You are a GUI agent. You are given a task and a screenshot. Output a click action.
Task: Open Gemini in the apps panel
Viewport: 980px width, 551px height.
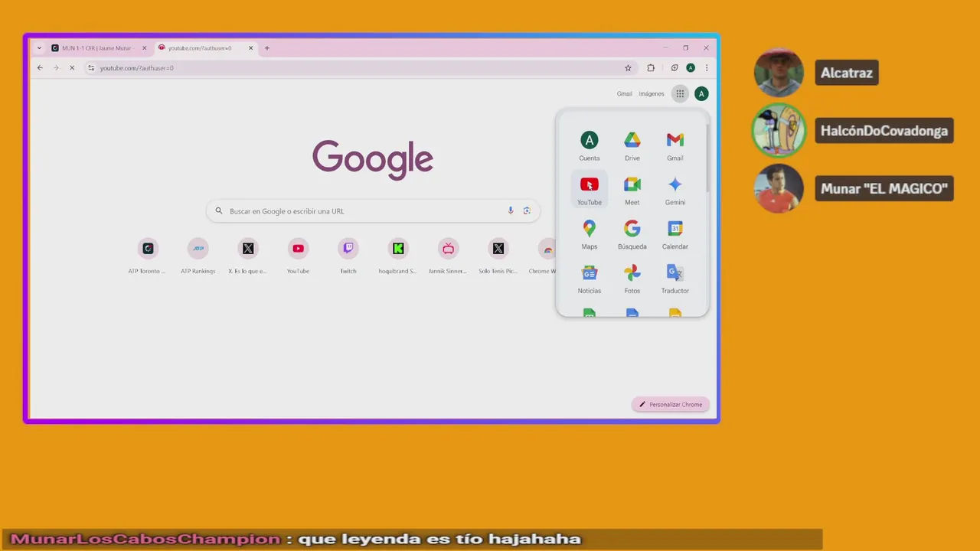(675, 190)
